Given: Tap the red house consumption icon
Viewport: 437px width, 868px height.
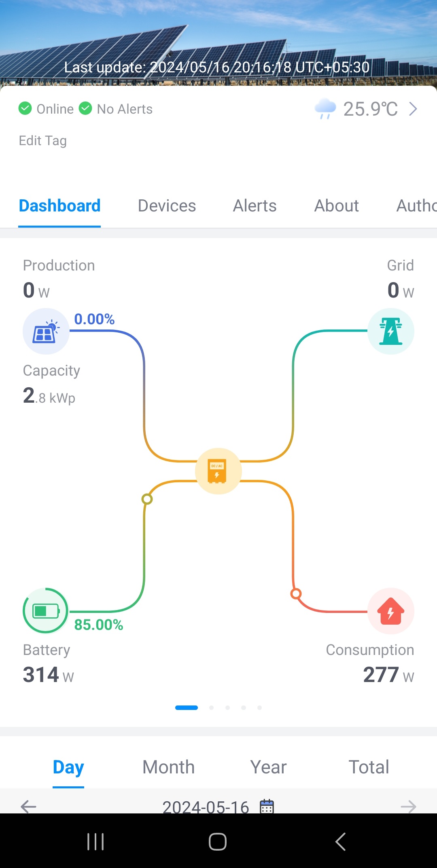Looking at the screenshot, I should click(390, 611).
